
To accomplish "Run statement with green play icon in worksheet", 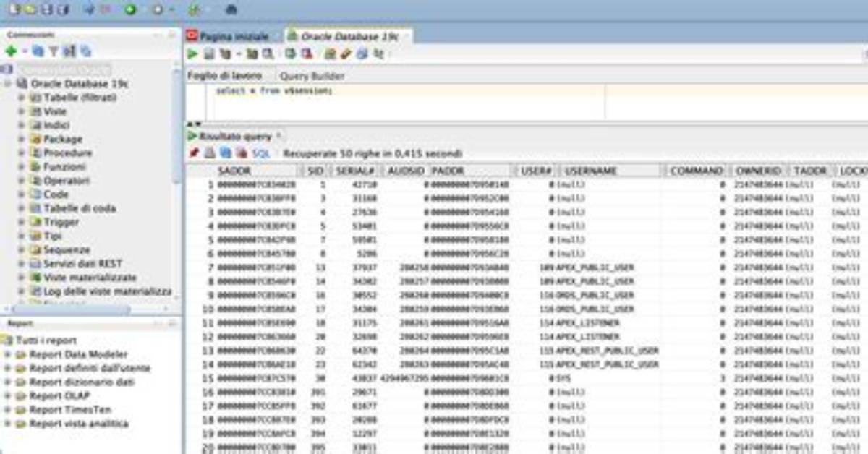I will point(192,54).
